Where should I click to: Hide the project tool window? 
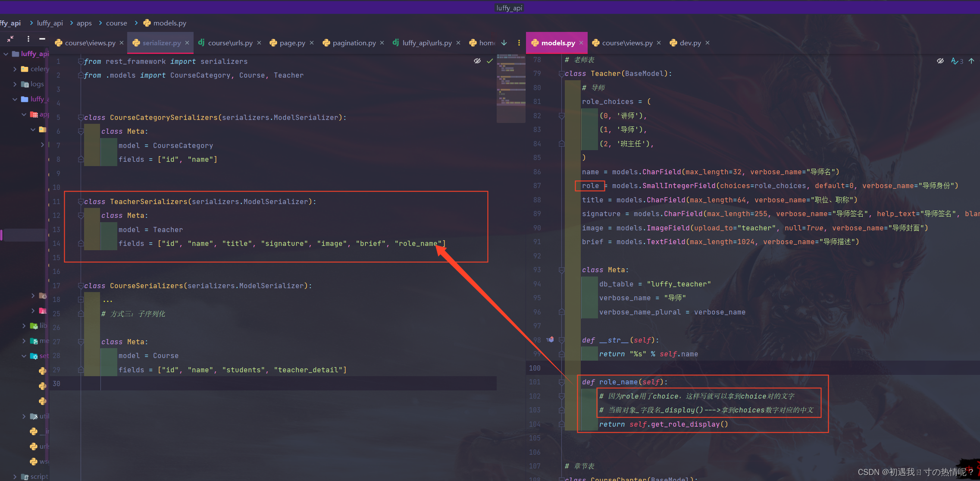[x=42, y=38]
